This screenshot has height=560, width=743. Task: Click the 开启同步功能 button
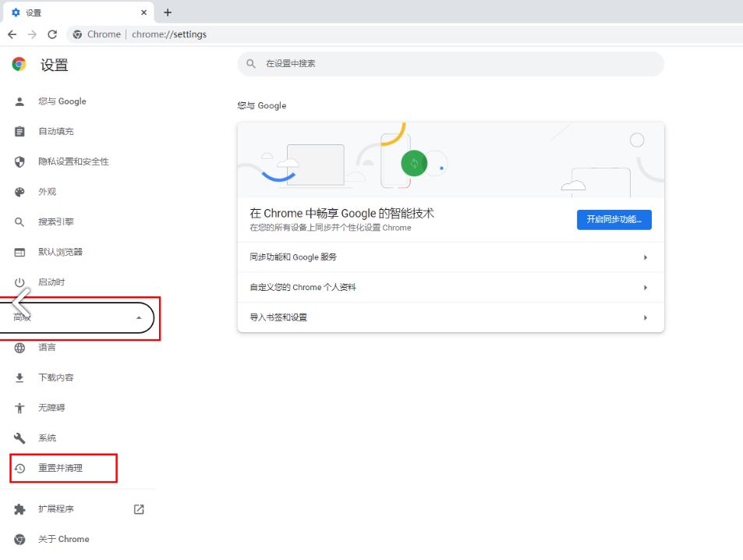614,219
